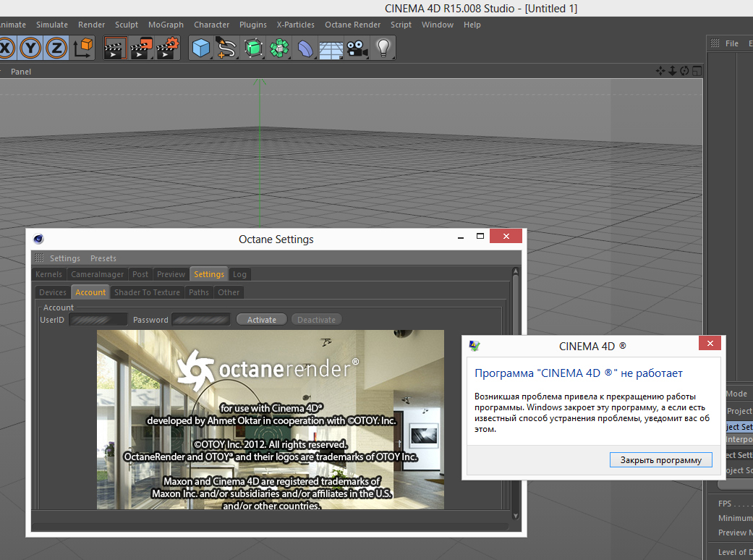Click the Deactivate button
Image resolution: width=753 pixels, height=560 pixels.
(x=317, y=319)
